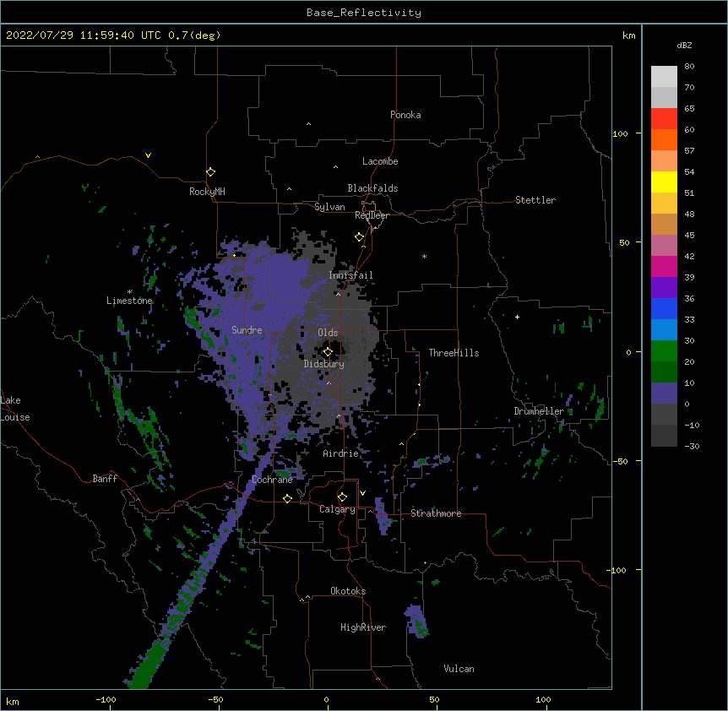Viewport: 728px width, 711px height.
Task: Click the Didsbury label
Action: 324,364
